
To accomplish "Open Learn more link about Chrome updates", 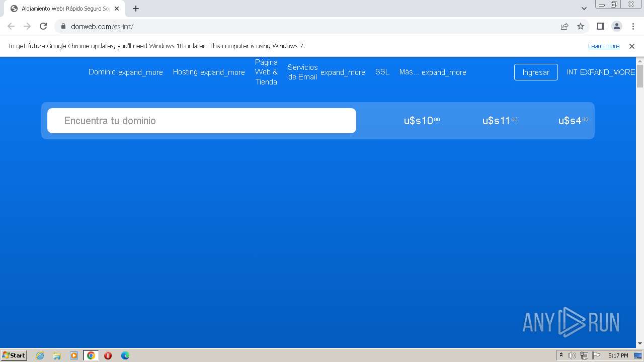I will [x=604, y=46].
